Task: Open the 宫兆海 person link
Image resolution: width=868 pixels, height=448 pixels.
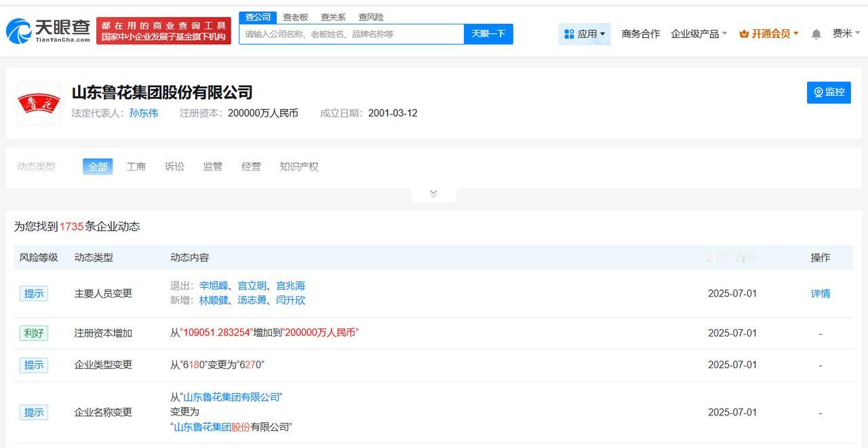Action: tap(290, 286)
